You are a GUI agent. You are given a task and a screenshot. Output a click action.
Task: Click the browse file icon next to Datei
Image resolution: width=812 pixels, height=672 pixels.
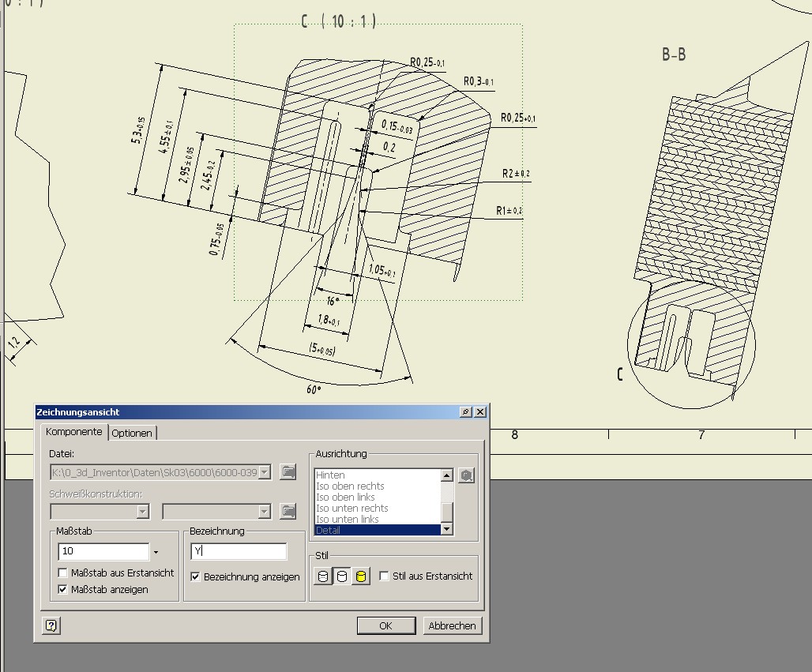288,472
